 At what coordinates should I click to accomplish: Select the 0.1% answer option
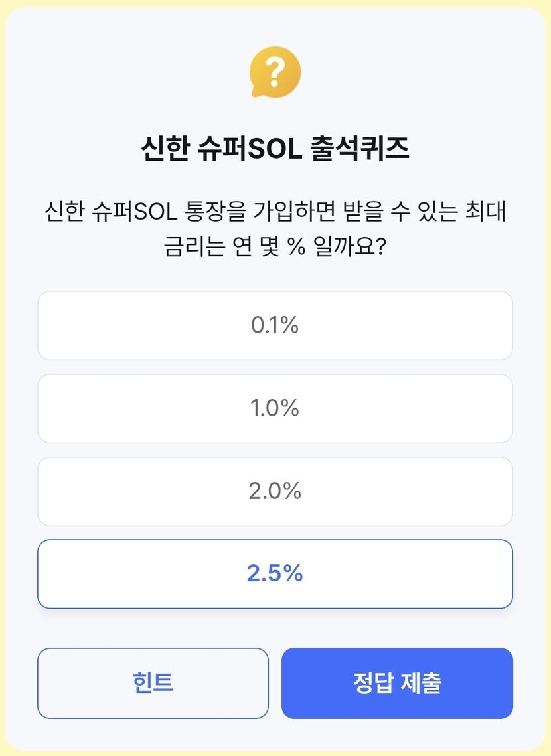point(275,326)
